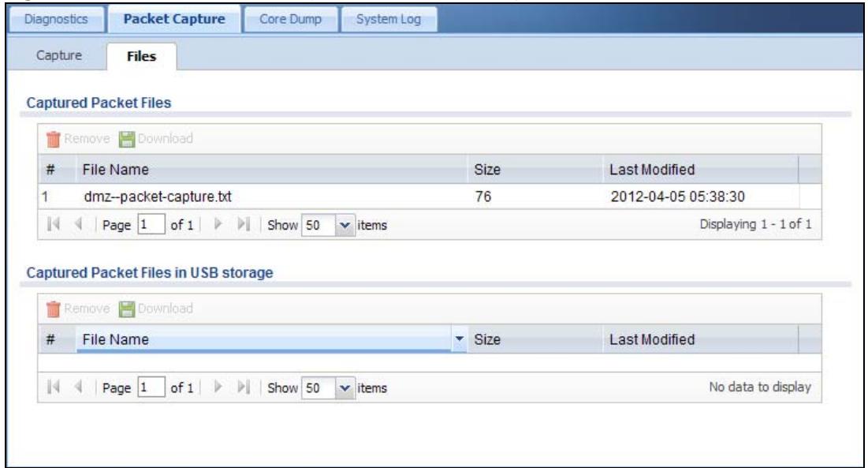Sort by Size in Captured Packet Files table
Image resolution: width=868 pixels, height=468 pixels.
pos(535,170)
